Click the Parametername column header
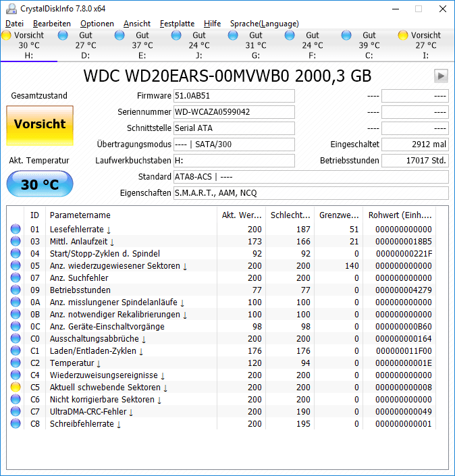This screenshot has height=476, width=455. (131, 215)
